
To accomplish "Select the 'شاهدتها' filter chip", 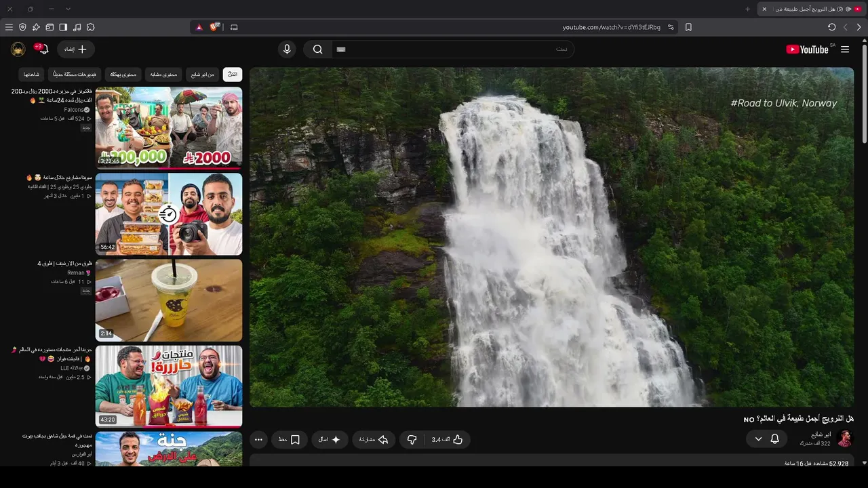I will click(x=32, y=74).
